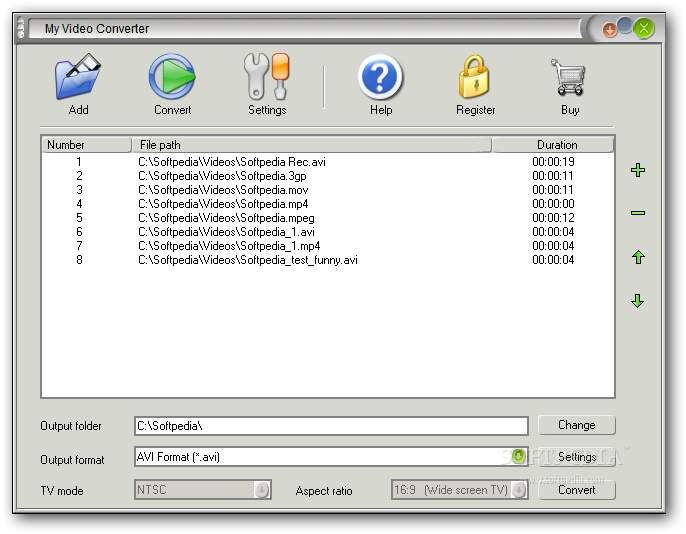Click the bottom Convert button
Viewport: 686px width, 534px height.
577,490
